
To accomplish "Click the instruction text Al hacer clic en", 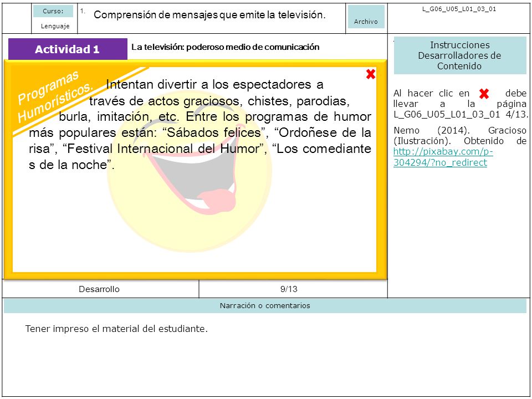I will [x=461, y=104].
